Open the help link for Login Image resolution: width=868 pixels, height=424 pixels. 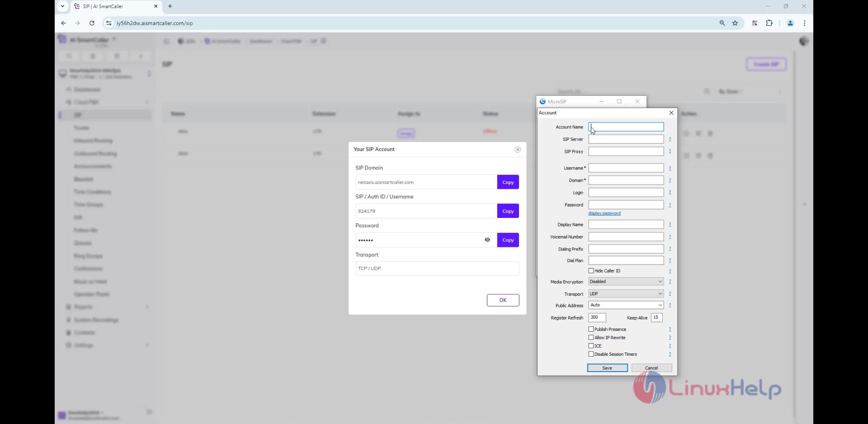tap(670, 193)
